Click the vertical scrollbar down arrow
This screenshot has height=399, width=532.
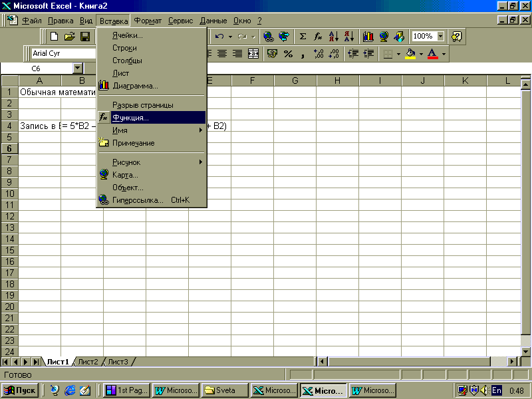point(526,352)
